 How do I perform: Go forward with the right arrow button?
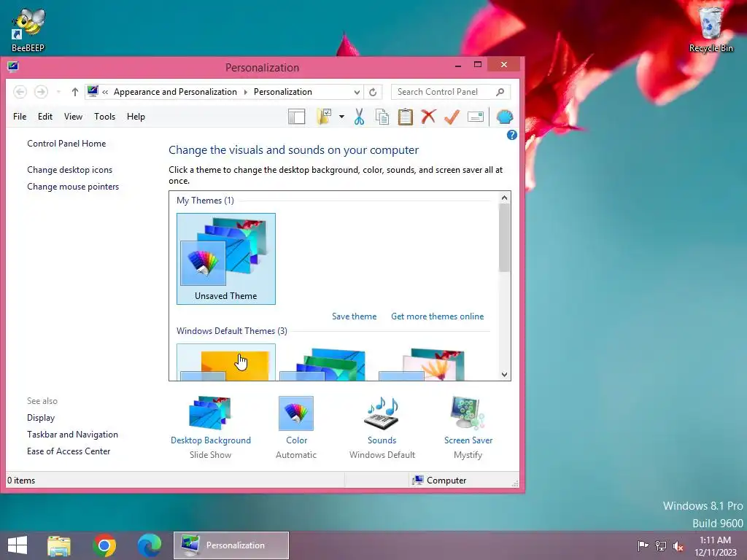(41, 92)
